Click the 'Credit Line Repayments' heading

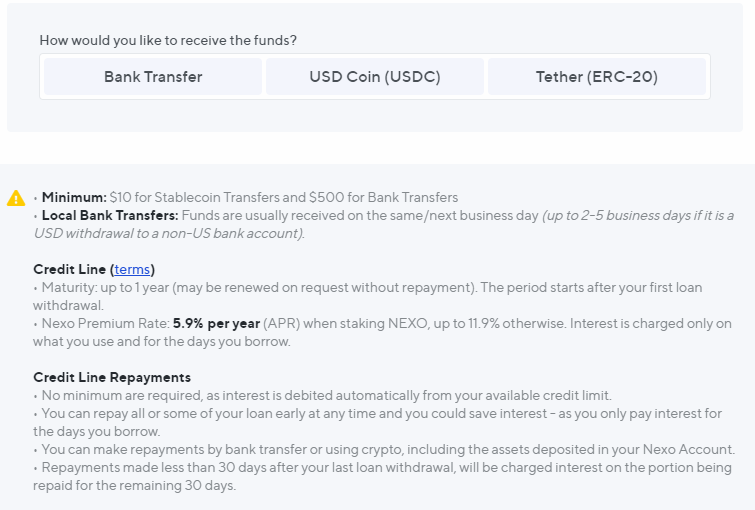click(112, 377)
